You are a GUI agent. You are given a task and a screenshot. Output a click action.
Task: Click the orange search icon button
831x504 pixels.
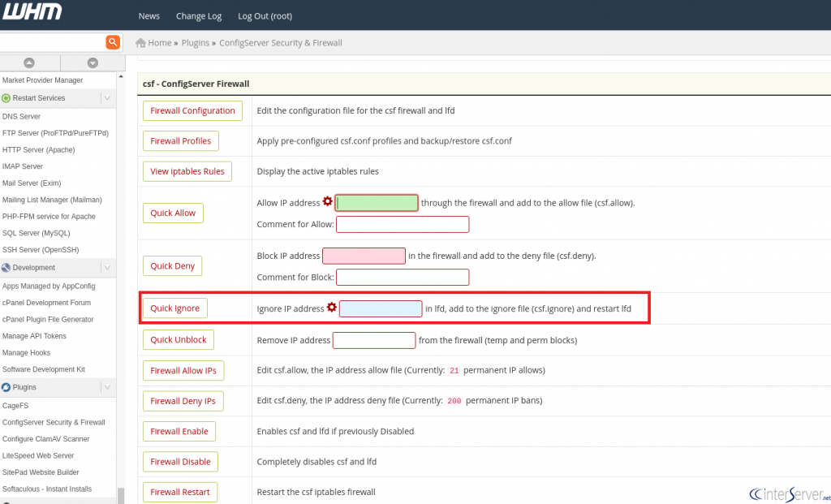(x=112, y=42)
